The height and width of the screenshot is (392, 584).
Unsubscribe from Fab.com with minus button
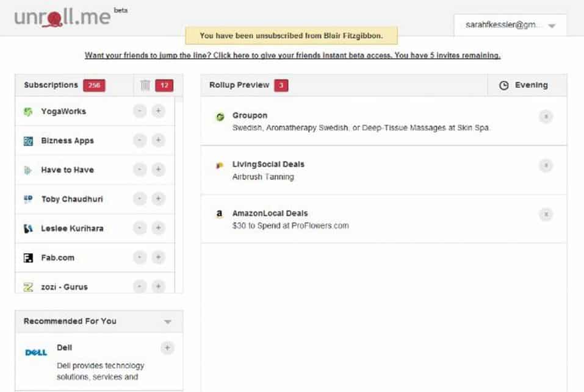pyautogui.click(x=140, y=257)
